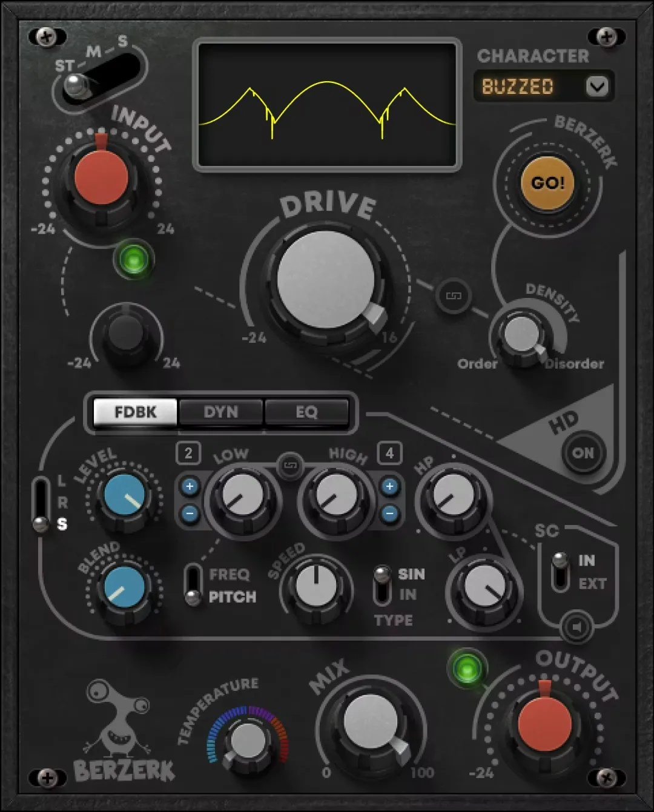
Task: Click the drive-density link icon
Action: [x=454, y=295]
